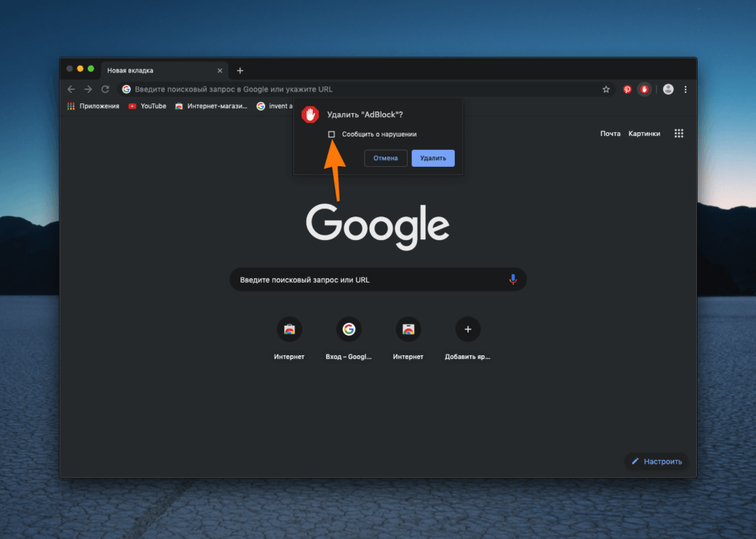756x539 pixels.
Task: Open the Интернет-магази... bookmark
Action: pyautogui.click(x=211, y=106)
